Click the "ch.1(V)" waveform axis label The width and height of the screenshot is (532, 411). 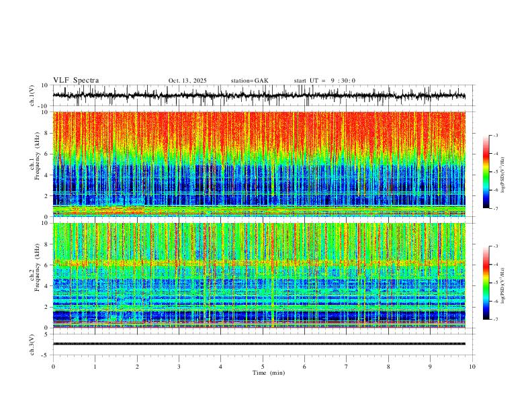click(x=32, y=95)
